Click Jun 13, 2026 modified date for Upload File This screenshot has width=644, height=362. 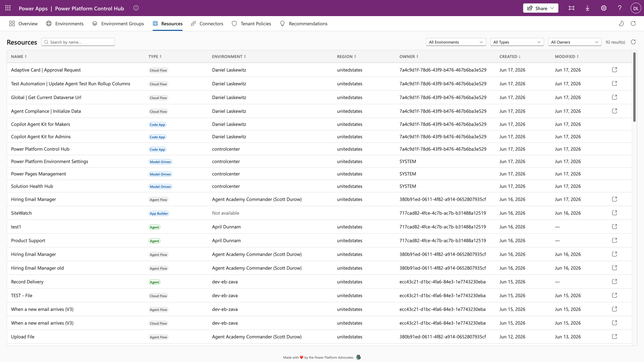[x=568, y=337]
